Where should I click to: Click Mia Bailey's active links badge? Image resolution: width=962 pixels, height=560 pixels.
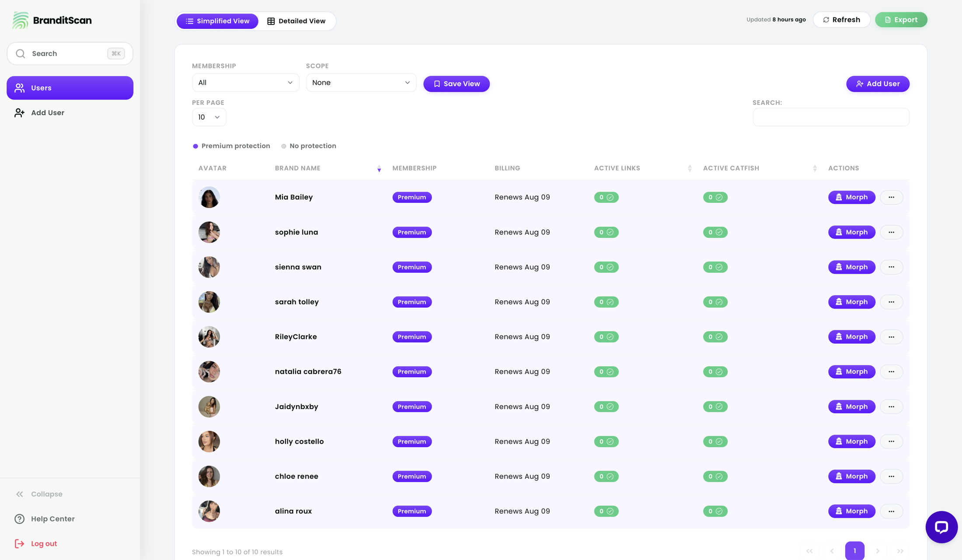coord(606,197)
